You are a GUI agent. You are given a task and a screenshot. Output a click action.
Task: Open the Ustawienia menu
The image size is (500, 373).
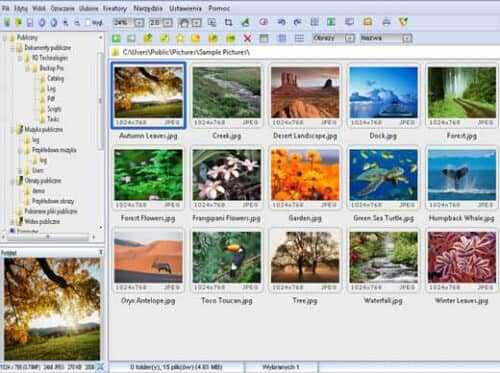(185, 8)
